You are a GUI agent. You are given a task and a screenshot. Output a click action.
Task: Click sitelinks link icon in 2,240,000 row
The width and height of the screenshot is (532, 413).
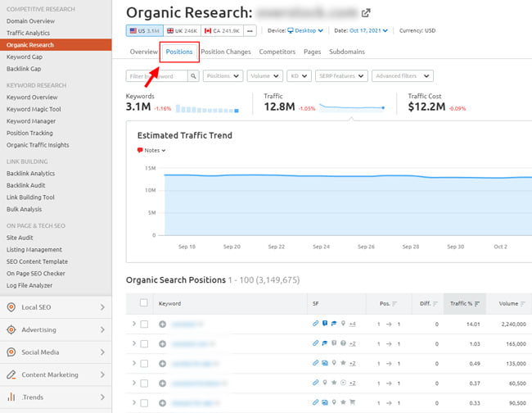click(x=316, y=324)
